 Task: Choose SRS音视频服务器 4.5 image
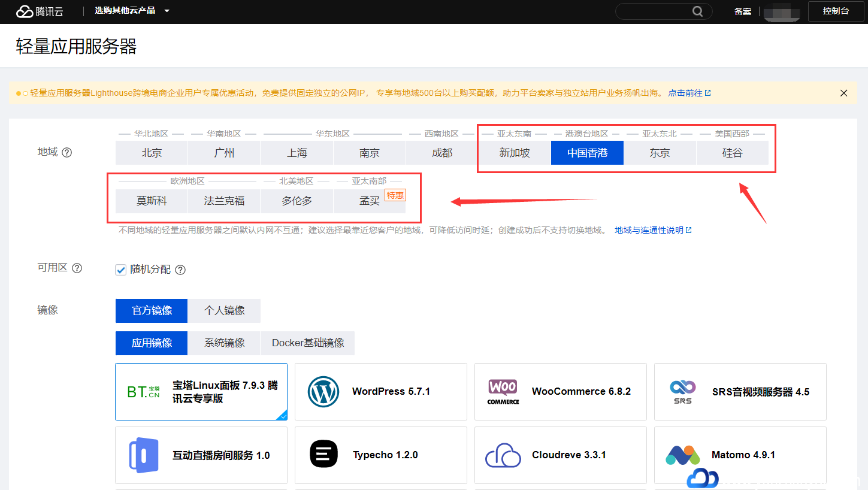point(740,392)
